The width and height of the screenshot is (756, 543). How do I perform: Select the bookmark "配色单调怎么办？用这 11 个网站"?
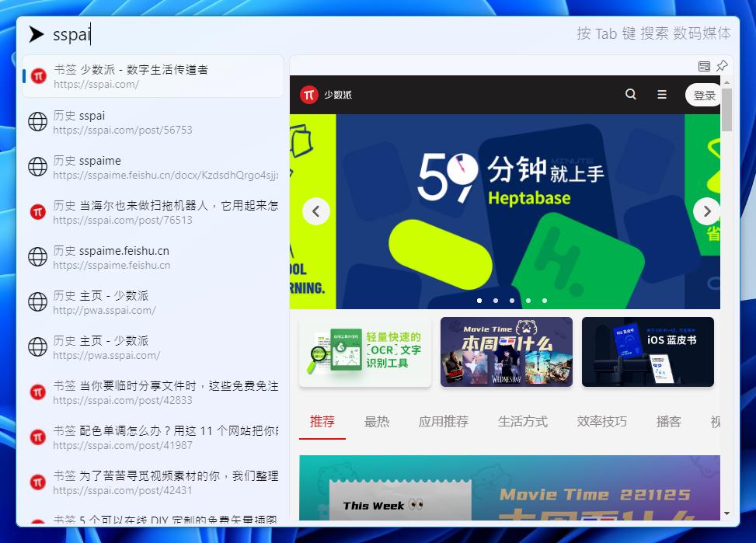point(153,437)
